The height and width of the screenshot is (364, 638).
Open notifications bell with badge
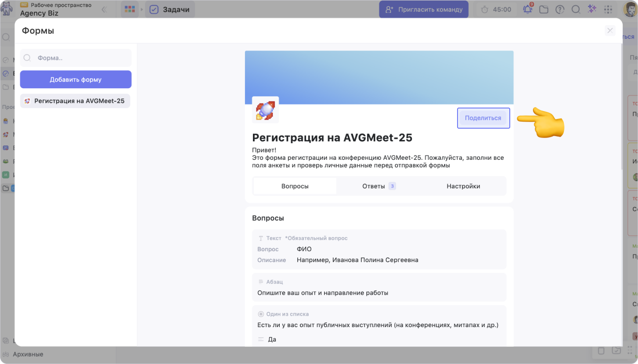point(527,9)
